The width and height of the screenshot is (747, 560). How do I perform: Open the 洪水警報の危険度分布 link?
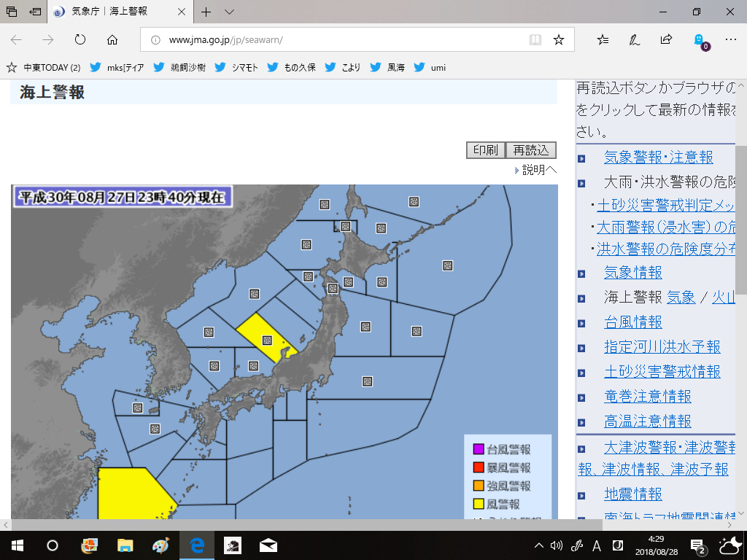click(666, 249)
